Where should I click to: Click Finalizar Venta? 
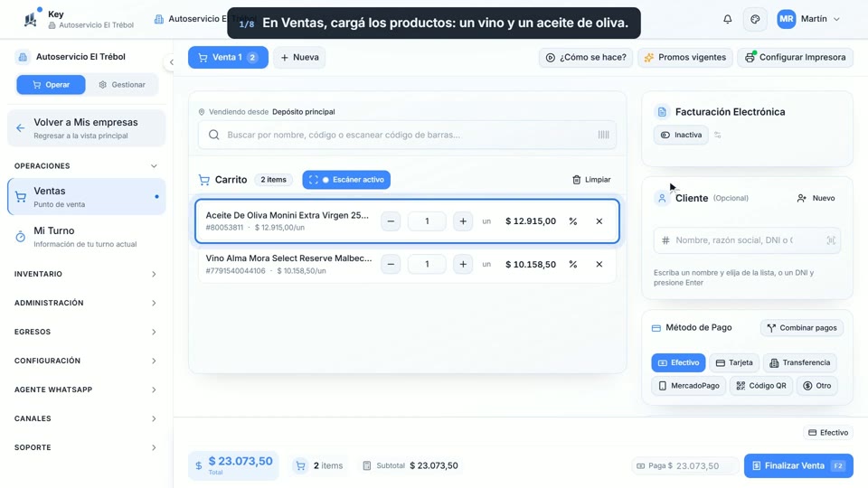pyautogui.click(x=798, y=466)
